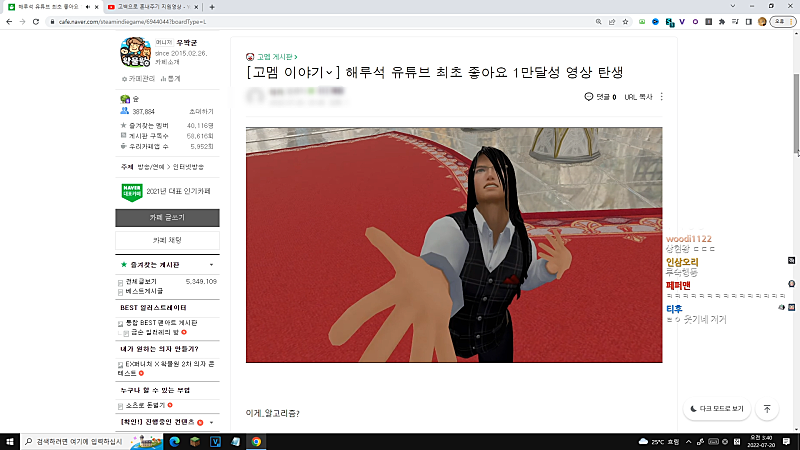Image resolution: width=800 pixels, height=450 pixels.
Task: Open the Chrome profile avatar
Action: coord(762,22)
